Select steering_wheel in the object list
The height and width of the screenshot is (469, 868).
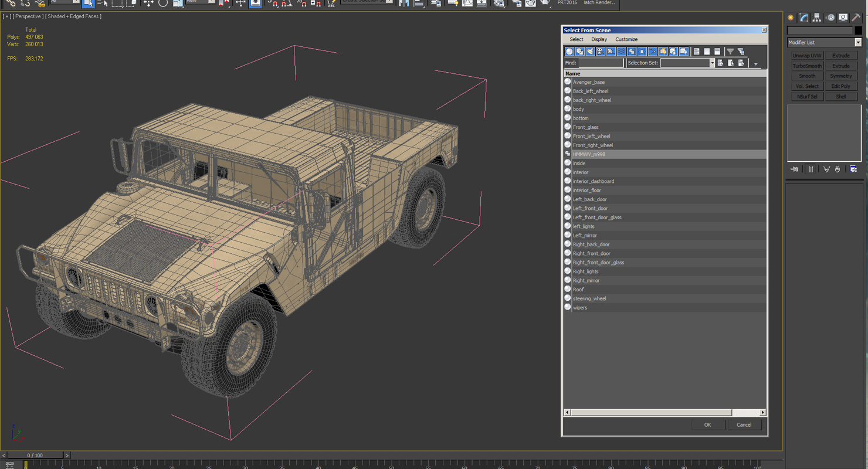point(665,298)
